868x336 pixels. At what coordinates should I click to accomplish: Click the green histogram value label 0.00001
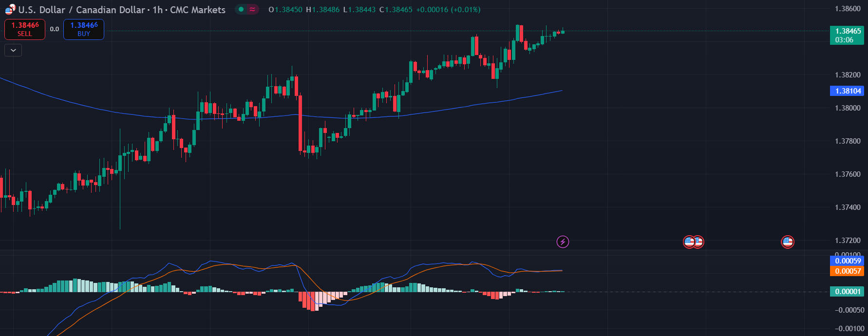847,292
